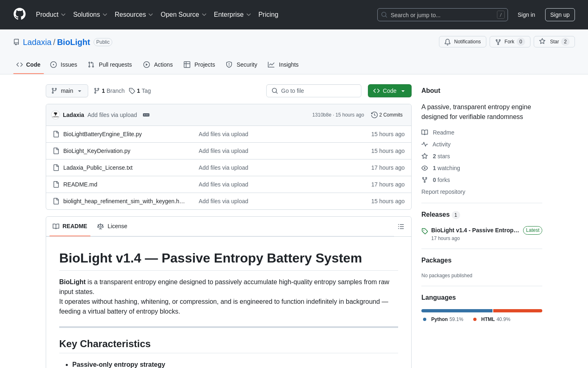Go to the Pricing page
The image size is (588, 368).
268,14
